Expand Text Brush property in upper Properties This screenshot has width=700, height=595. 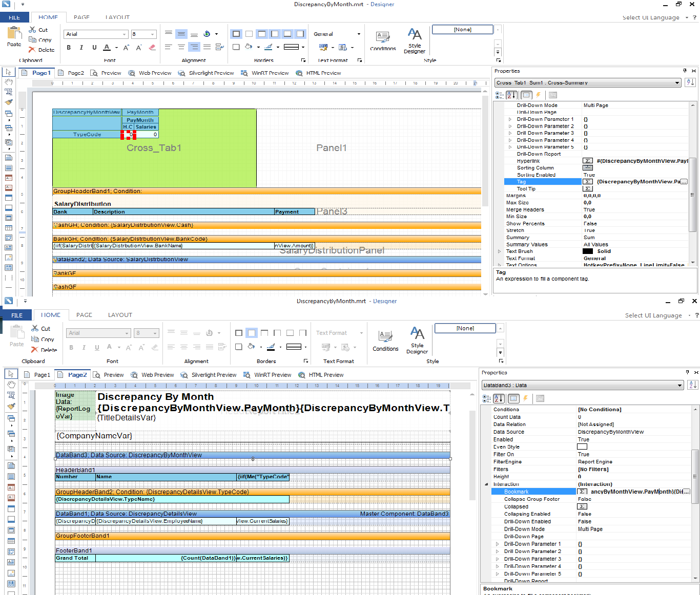[500, 251]
